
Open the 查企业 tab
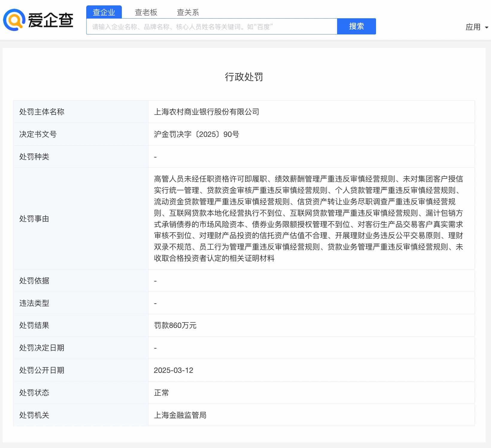104,12
